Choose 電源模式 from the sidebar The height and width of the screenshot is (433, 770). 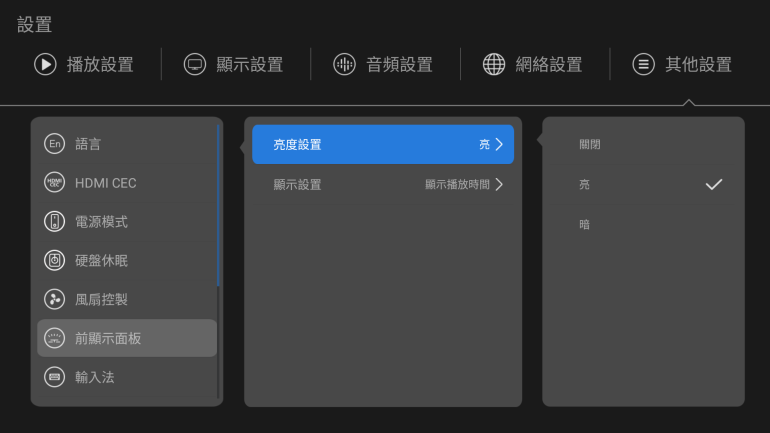127,221
